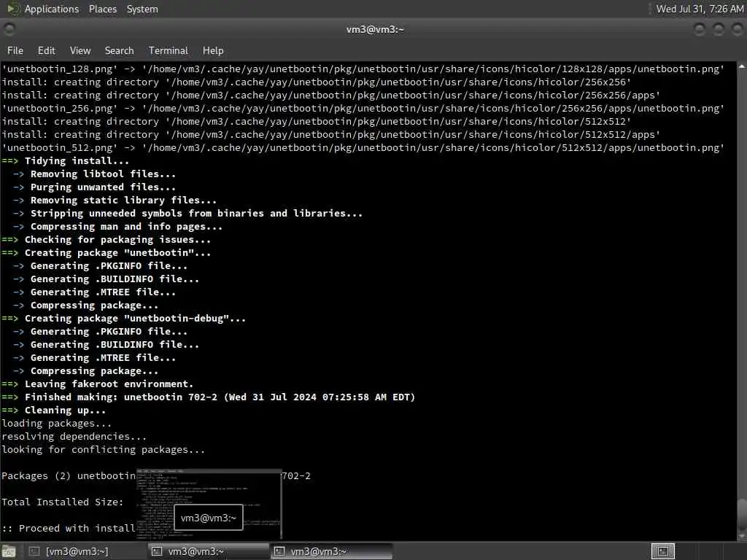Click the 'Cleaning up...' line
747x560 pixels.
54,411
